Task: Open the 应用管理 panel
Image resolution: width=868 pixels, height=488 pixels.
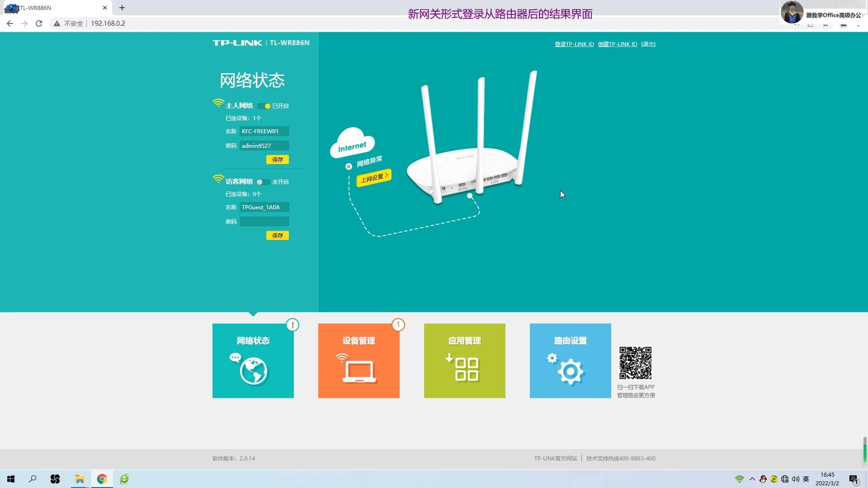Action: 464,361
